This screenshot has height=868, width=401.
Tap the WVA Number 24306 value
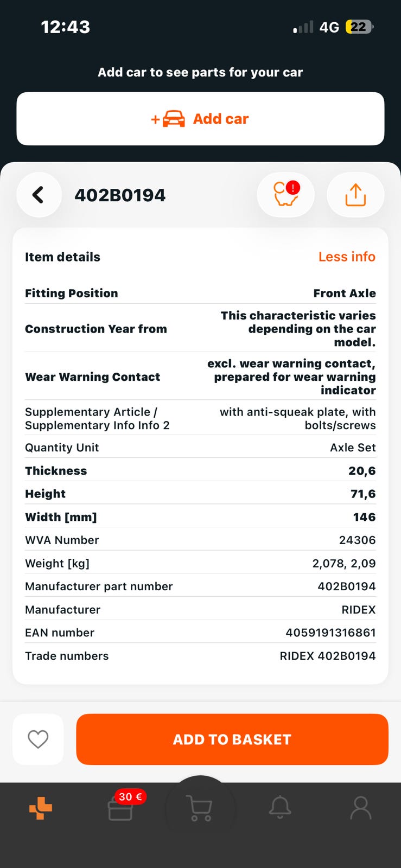(357, 540)
